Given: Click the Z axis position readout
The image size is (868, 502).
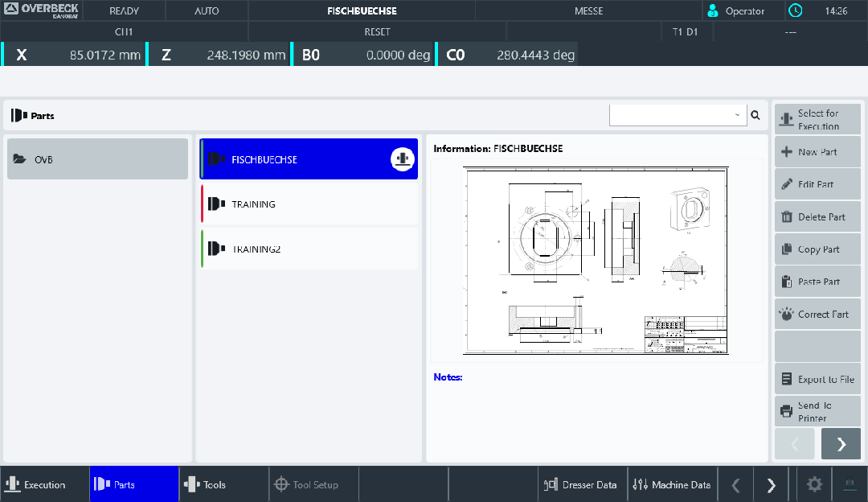Looking at the screenshot, I should click(x=219, y=55).
